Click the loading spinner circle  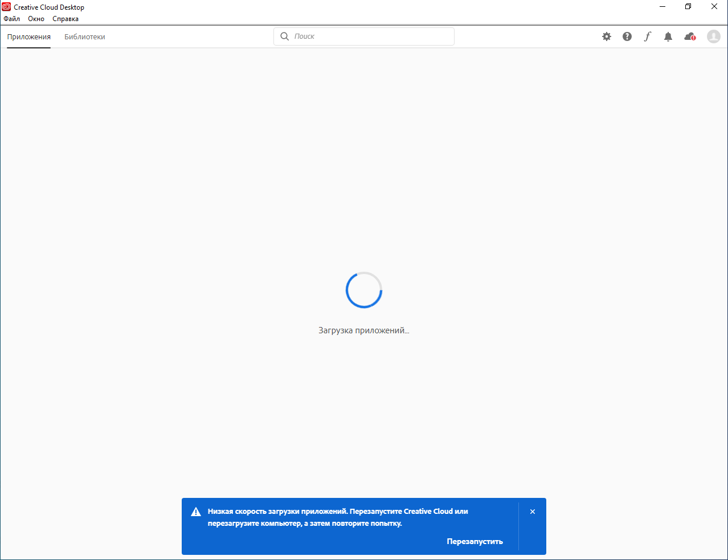[x=364, y=290]
